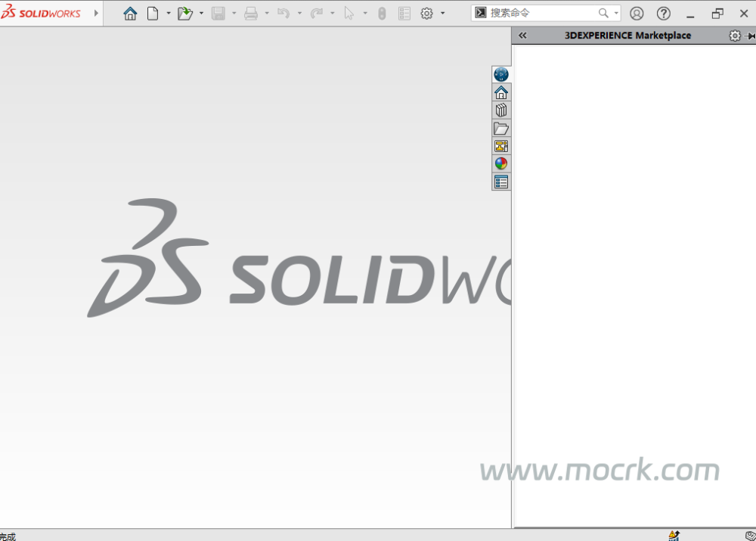
Task: Open the Options gear in top toolbar
Action: coord(426,14)
